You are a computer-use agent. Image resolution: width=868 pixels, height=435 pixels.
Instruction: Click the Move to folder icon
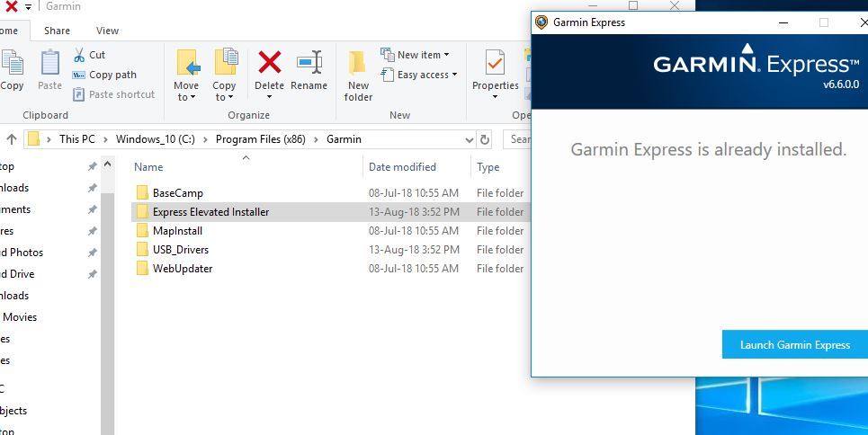click(187, 62)
